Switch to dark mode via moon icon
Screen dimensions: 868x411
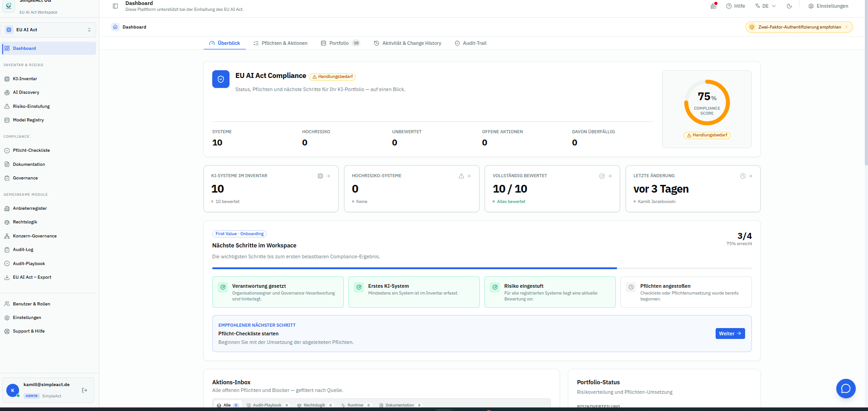click(789, 6)
